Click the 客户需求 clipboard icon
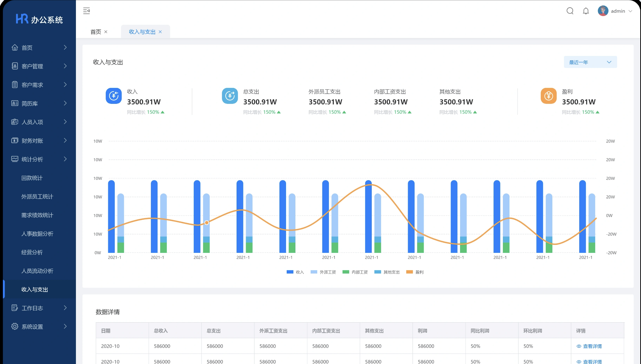Viewport: 641px width, 364px height. [x=15, y=85]
